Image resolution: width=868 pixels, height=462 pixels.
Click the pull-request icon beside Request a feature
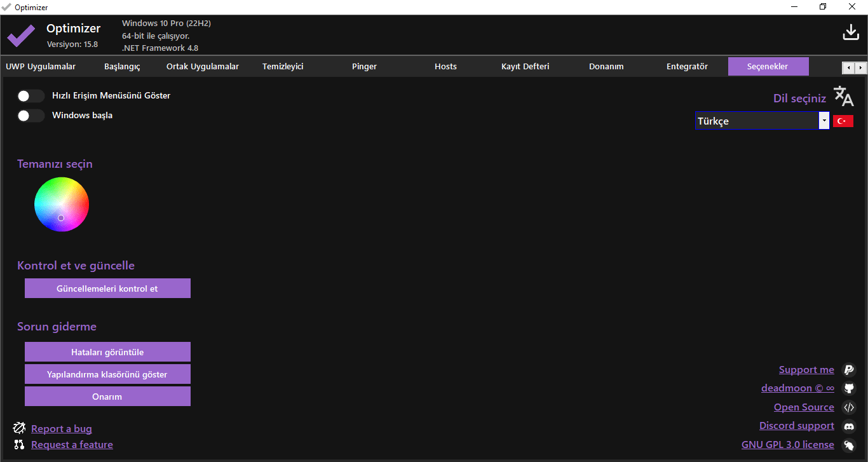click(x=19, y=445)
